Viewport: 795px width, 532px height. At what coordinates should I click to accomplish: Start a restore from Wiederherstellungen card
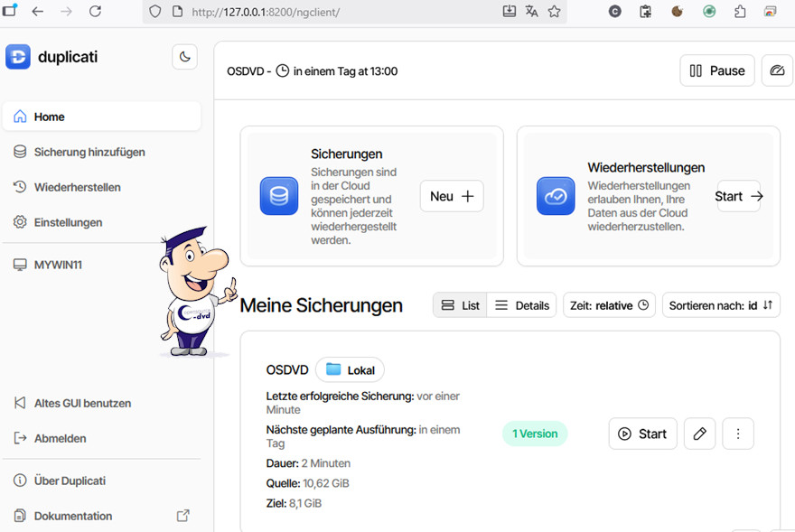coord(738,196)
